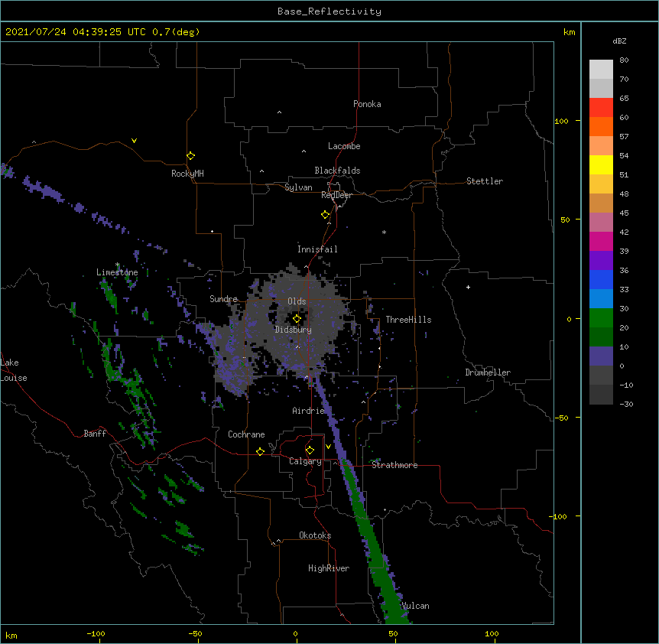
Task: Select the Sylvan label
Action: 298,187
